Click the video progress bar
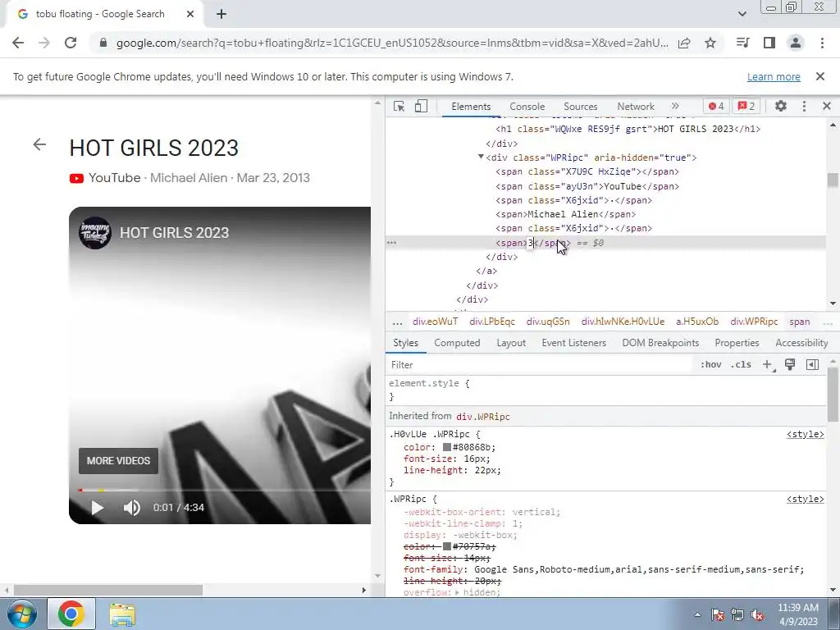 tap(224, 490)
